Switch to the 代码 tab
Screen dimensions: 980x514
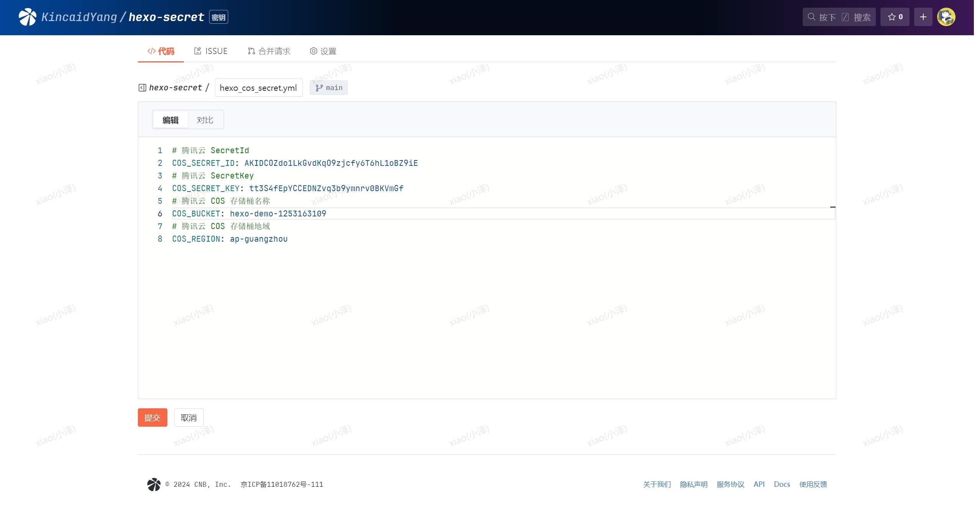click(x=161, y=51)
